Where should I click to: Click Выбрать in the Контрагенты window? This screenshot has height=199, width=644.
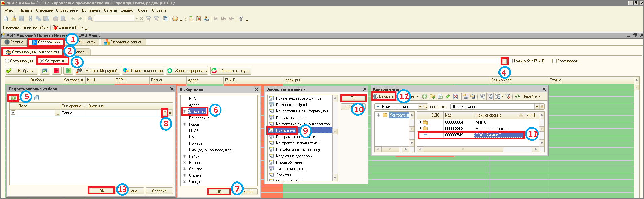383,96
